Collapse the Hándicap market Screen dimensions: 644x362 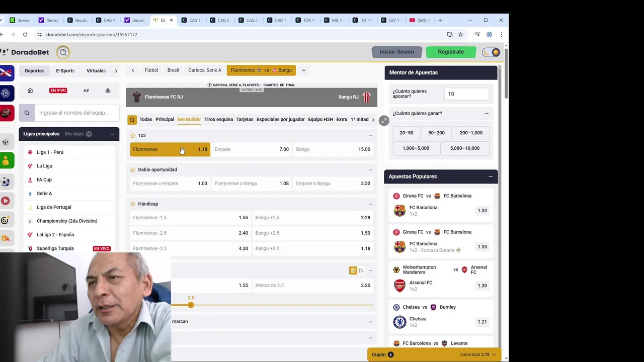click(370, 204)
